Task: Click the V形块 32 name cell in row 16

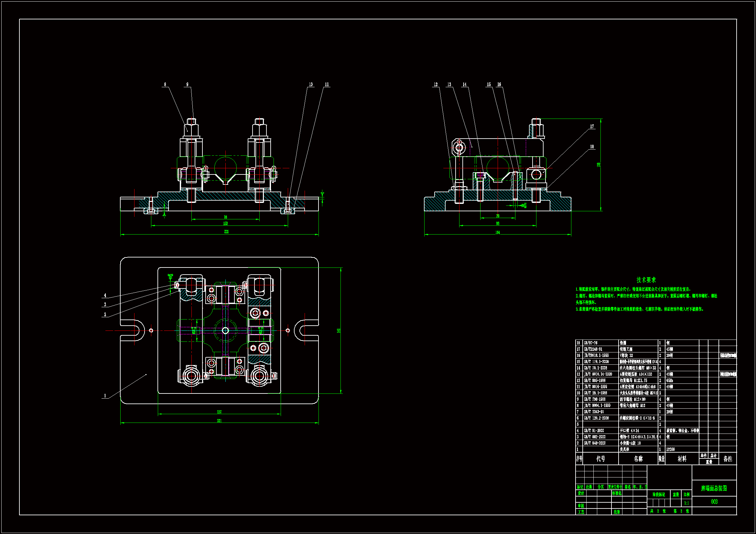Action: [627, 355]
